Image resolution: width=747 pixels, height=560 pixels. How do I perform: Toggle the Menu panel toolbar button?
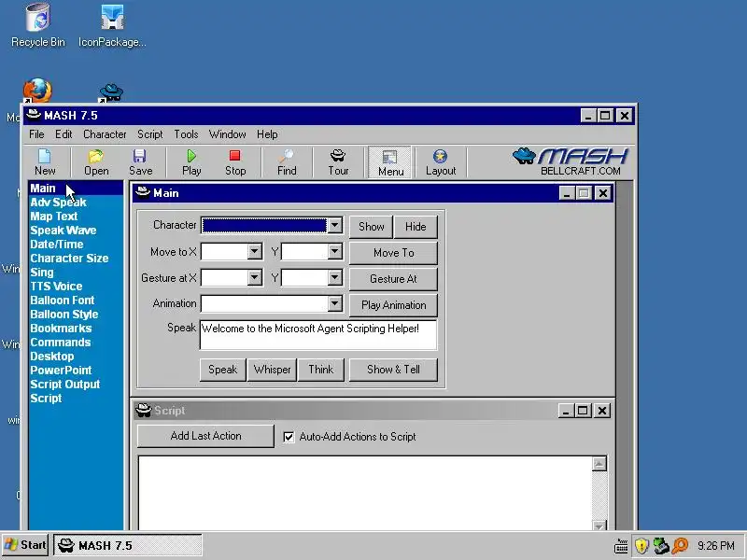(390, 162)
